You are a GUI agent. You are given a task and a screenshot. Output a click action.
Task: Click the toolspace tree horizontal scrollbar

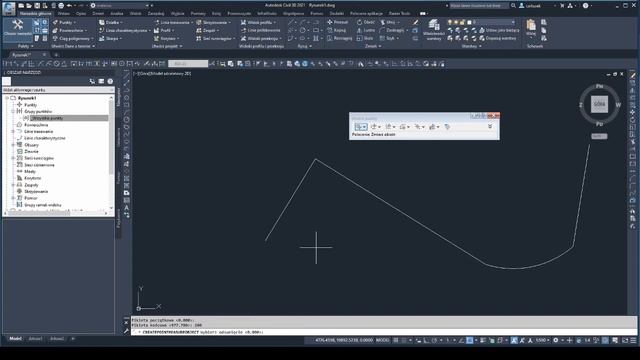[38, 212]
